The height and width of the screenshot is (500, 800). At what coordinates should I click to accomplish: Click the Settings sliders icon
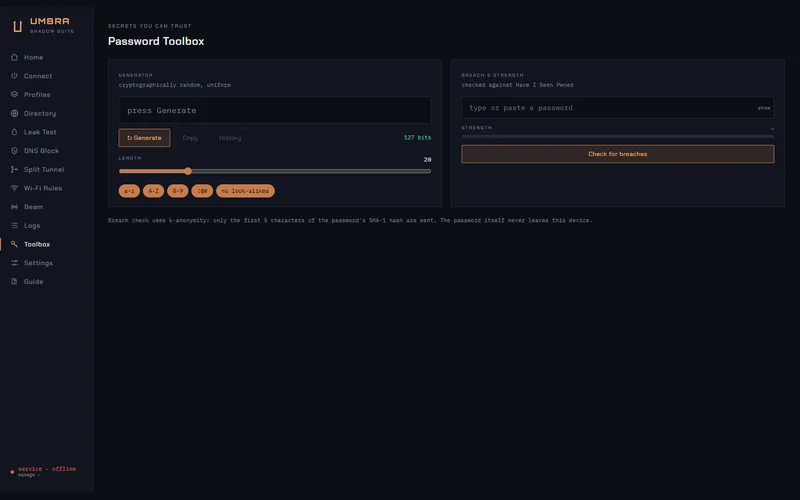14,263
